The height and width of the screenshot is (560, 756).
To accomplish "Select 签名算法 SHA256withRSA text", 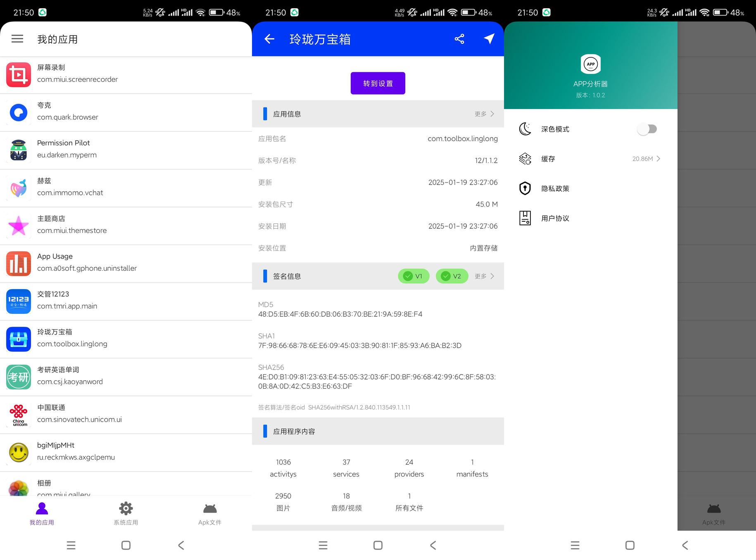I will (359, 407).
